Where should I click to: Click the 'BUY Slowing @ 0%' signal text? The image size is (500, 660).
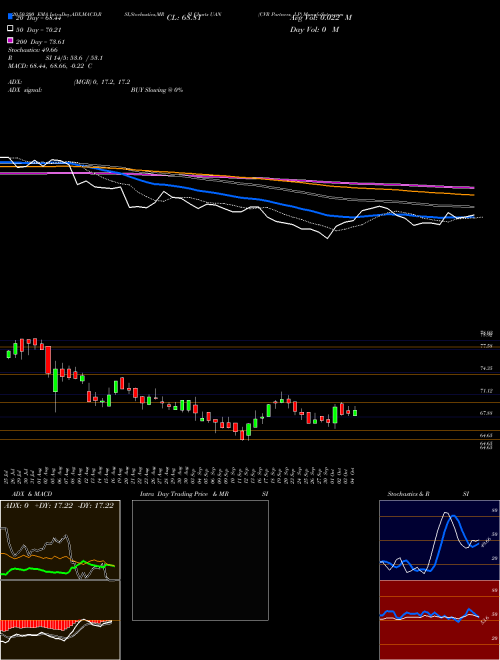tap(157, 90)
